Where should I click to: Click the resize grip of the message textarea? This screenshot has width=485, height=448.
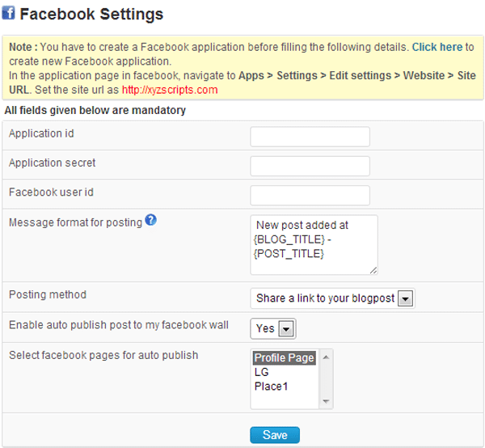point(373,270)
